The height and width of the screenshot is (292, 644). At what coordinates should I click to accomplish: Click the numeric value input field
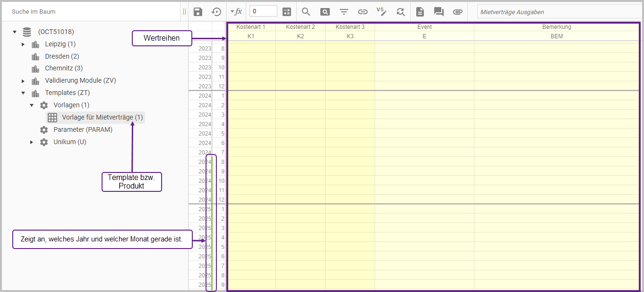tap(263, 11)
